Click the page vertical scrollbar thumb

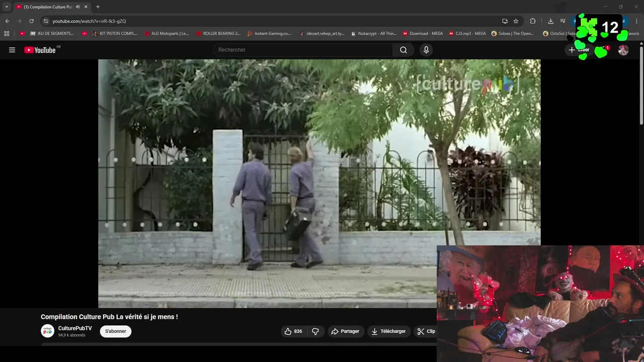tap(641, 85)
